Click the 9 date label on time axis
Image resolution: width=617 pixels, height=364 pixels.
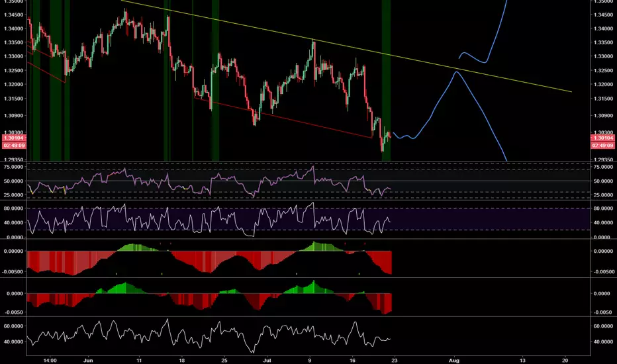pos(310,360)
